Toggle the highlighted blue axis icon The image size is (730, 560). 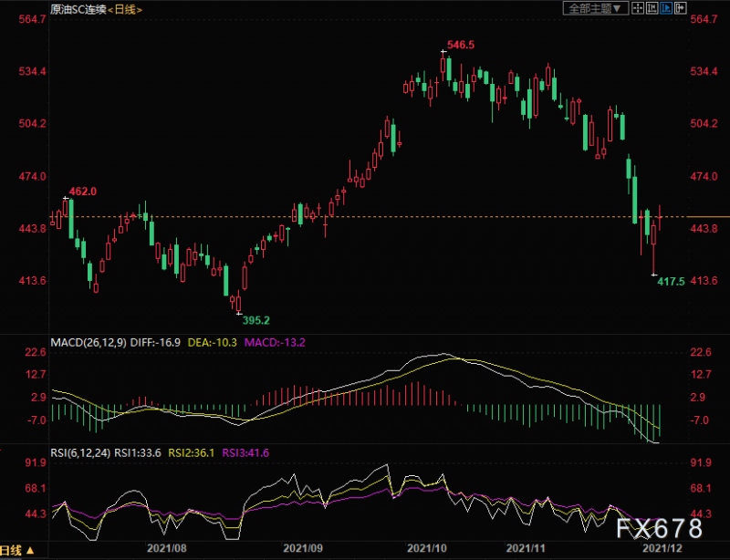[x=666, y=8]
